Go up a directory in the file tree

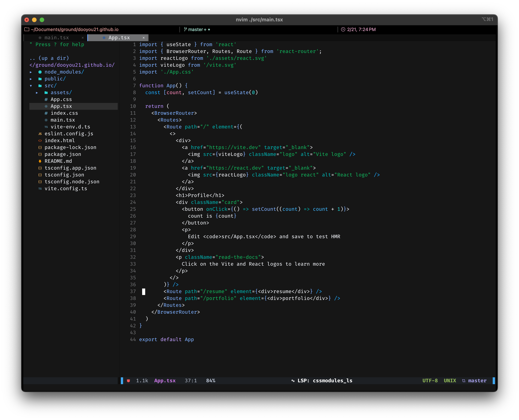coord(49,58)
